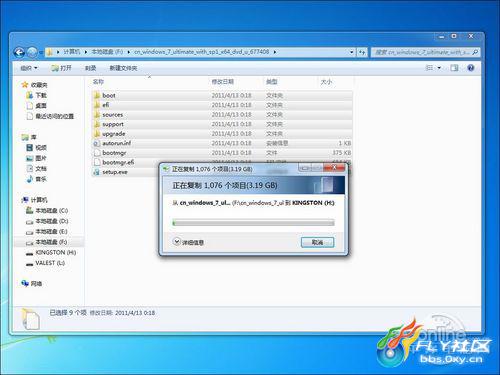This screenshot has width=500, height=375.
Task: Click the Open toolbar button
Action: pos(62,68)
